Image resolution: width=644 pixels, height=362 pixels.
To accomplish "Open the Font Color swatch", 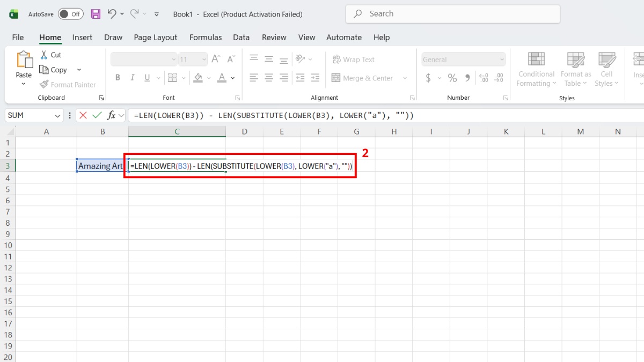I will pyautogui.click(x=222, y=78).
